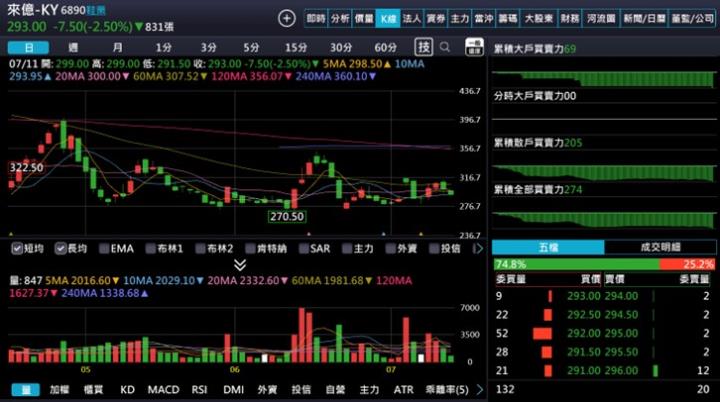Enable the 布林1 Bollinger checkbox
The width and height of the screenshot is (720, 402).
click(150, 249)
